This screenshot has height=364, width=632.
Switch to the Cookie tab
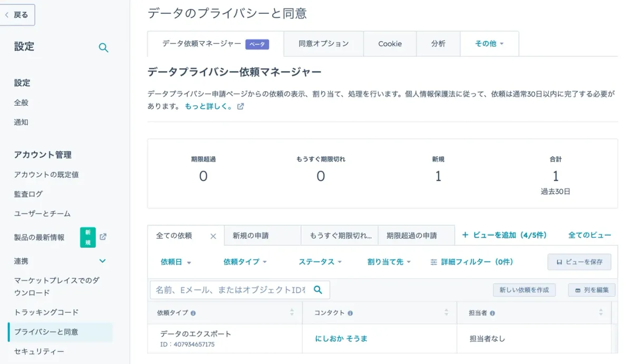390,44
